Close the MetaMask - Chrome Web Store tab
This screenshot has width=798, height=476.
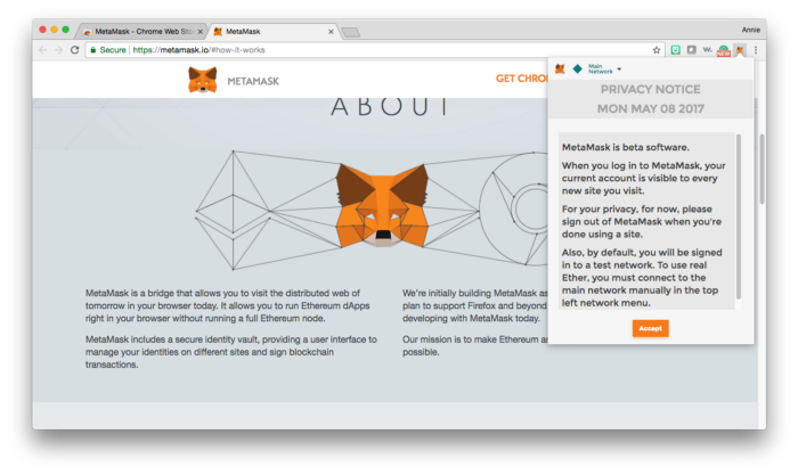[x=200, y=32]
